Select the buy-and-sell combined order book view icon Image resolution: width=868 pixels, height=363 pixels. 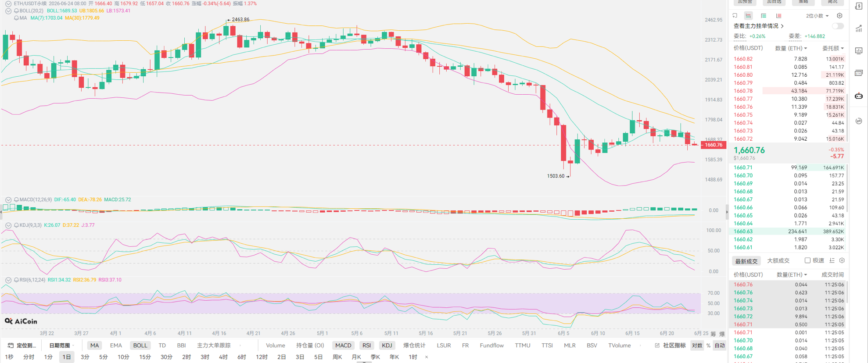pos(748,16)
